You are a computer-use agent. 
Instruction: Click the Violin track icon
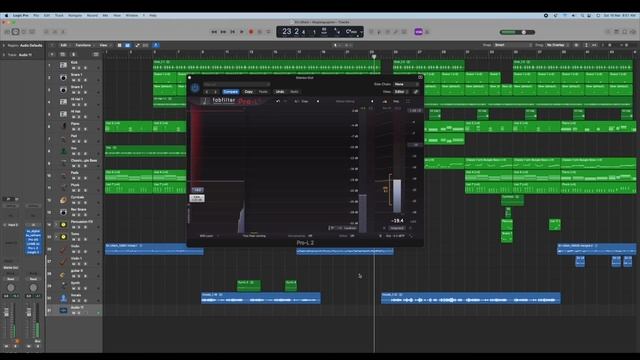pos(63,249)
